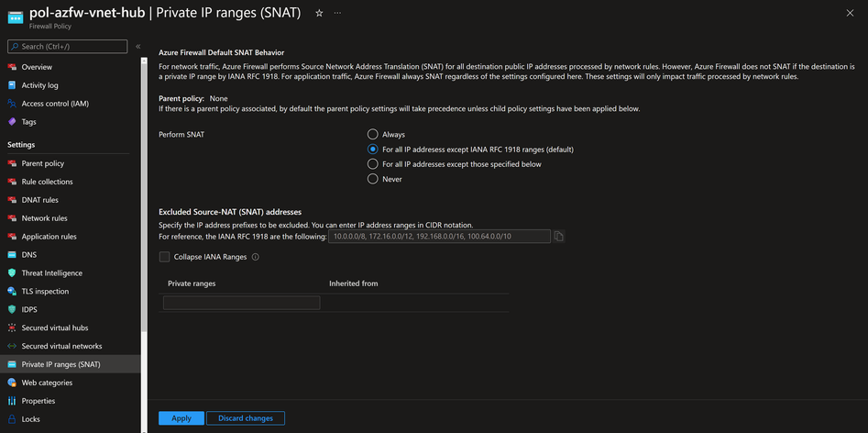Viewport: 868px width, 433px height.
Task: Open the Access control (IAM) label
Action: coord(55,104)
